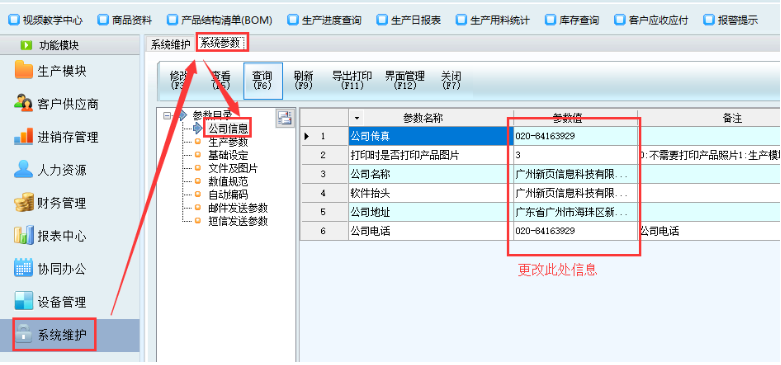781x365 pixels.
Task: Select the 生产参数 tree item
Action: pos(228,142)
